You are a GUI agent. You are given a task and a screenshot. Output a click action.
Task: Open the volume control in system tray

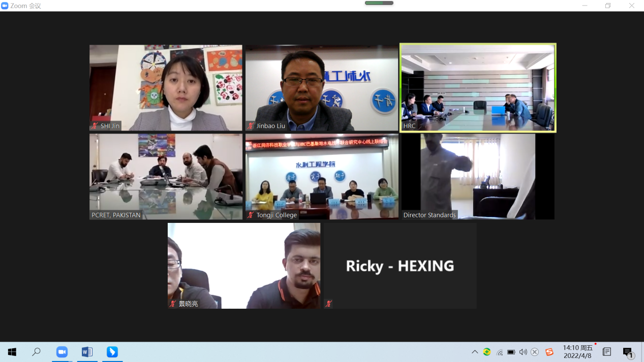click(x=523, y=352)
